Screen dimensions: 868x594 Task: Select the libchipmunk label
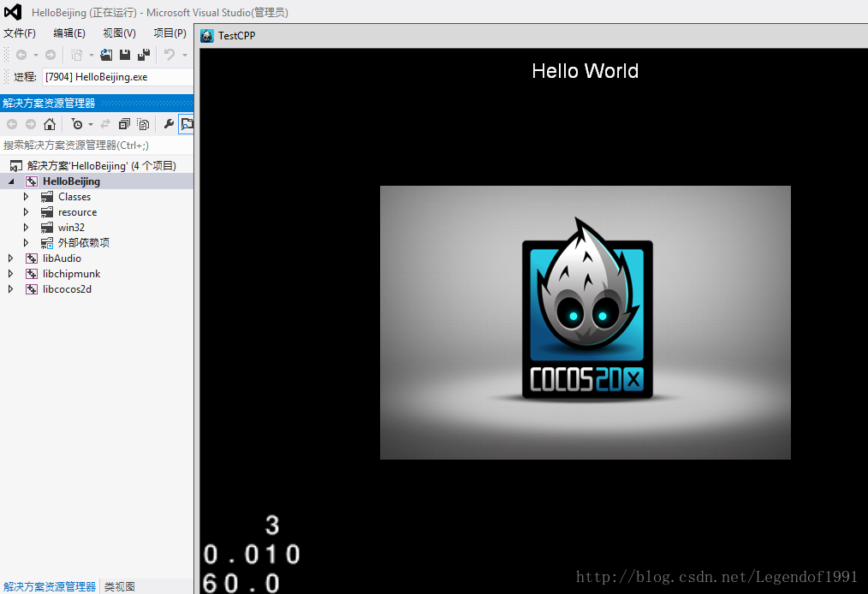71,274
